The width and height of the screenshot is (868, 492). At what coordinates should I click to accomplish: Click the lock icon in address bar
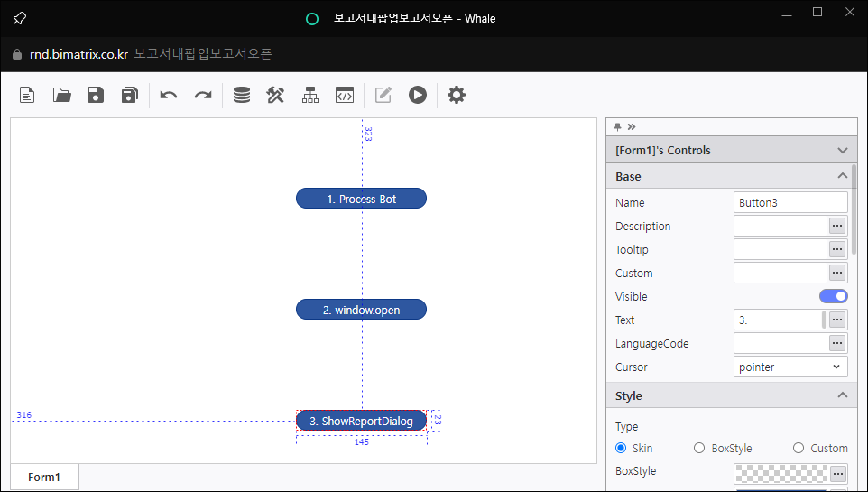click(x=17, y=54)
